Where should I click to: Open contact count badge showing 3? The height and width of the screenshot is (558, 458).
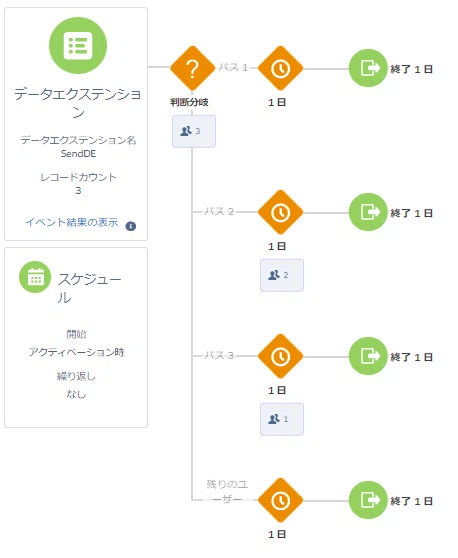[x=194, y=131]
